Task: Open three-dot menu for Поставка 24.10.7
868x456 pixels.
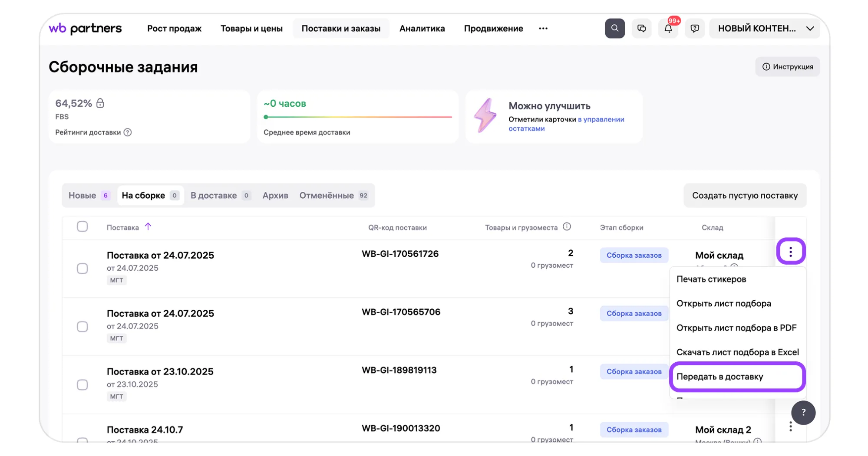Action: pyautogui.click(x=790, y=427)
